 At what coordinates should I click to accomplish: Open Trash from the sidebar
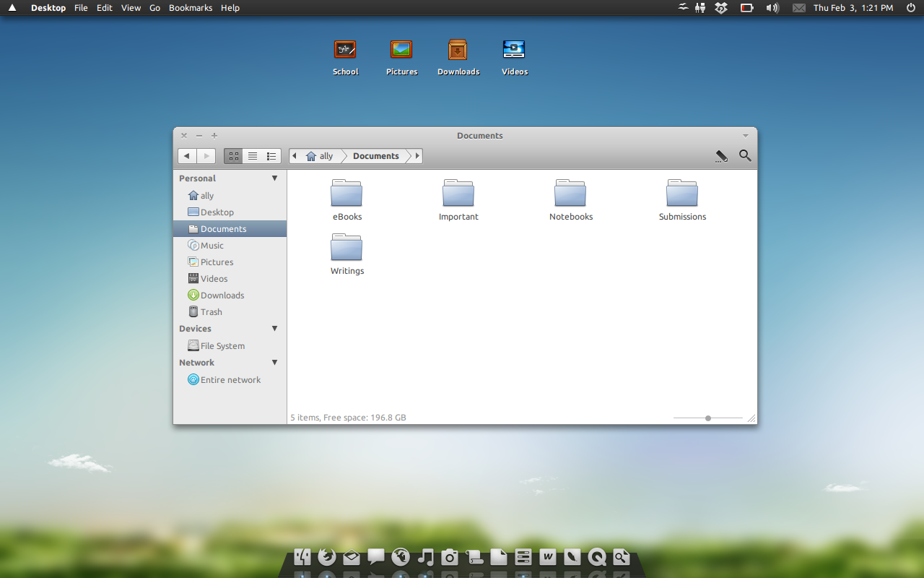230,312
